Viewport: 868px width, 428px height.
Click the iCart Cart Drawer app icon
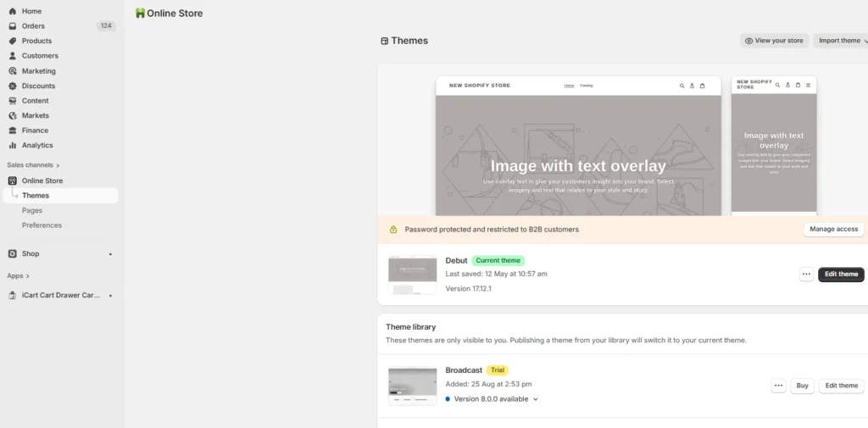pos(12,296)
